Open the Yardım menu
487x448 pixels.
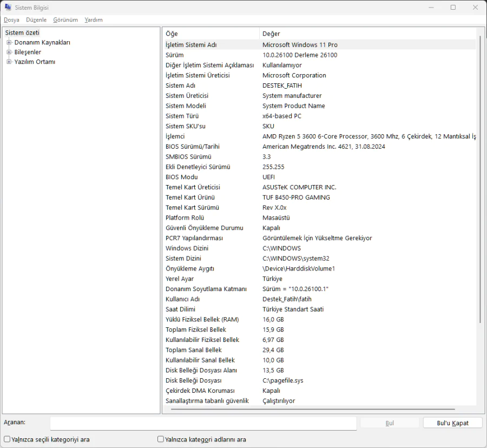pyautogui.click(x=93, y=19)
